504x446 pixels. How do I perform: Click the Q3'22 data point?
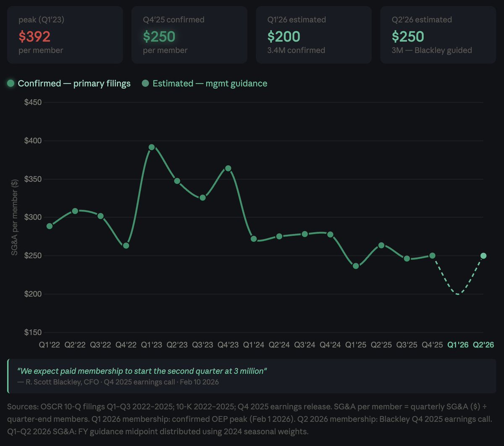(100, 216)
